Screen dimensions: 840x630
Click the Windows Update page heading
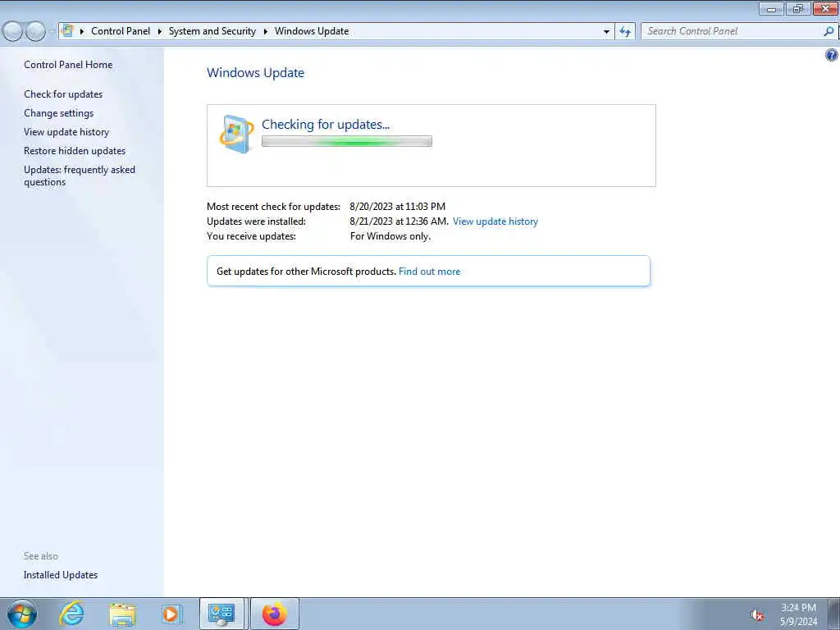[256, 73]
